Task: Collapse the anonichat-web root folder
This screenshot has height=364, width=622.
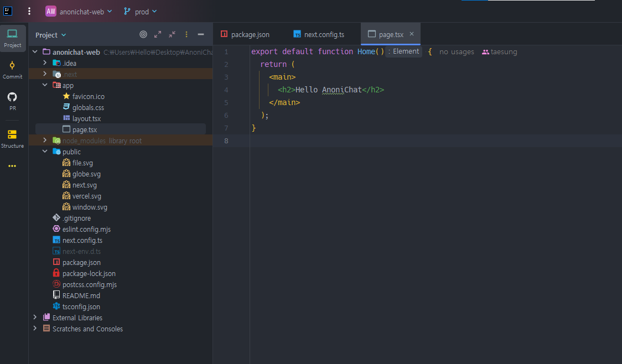Action: tap(35, 51)
